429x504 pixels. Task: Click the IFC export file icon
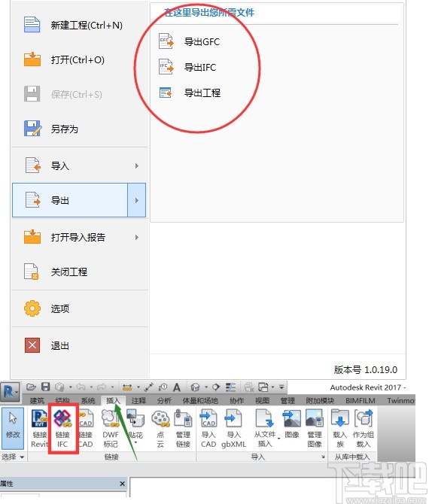click(x=166, y=67)
